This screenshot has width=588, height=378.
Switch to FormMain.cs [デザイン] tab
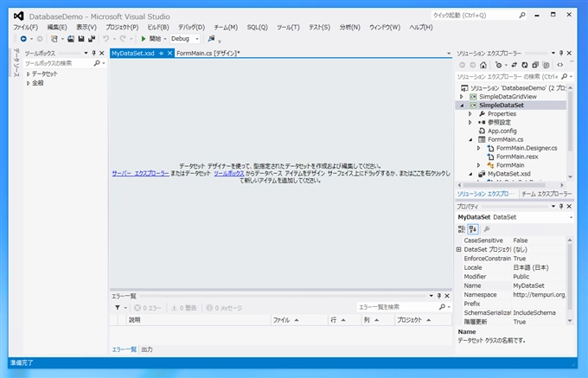[208, 54]
